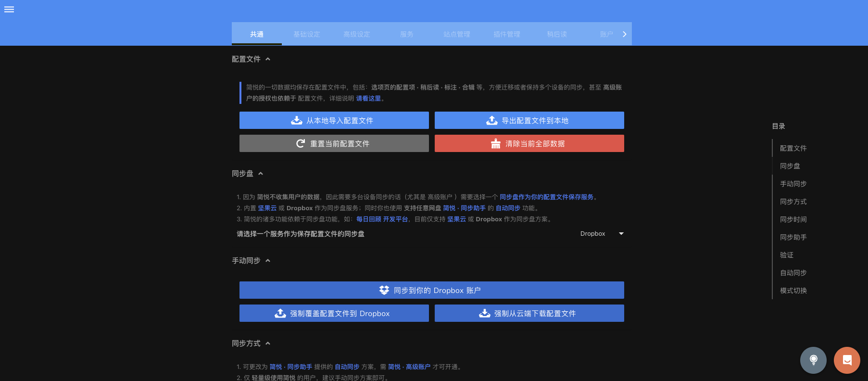Screen dimensions: 868x381
Task: Open the Dropbox sync service dropdown
Action: coord(602,234)
